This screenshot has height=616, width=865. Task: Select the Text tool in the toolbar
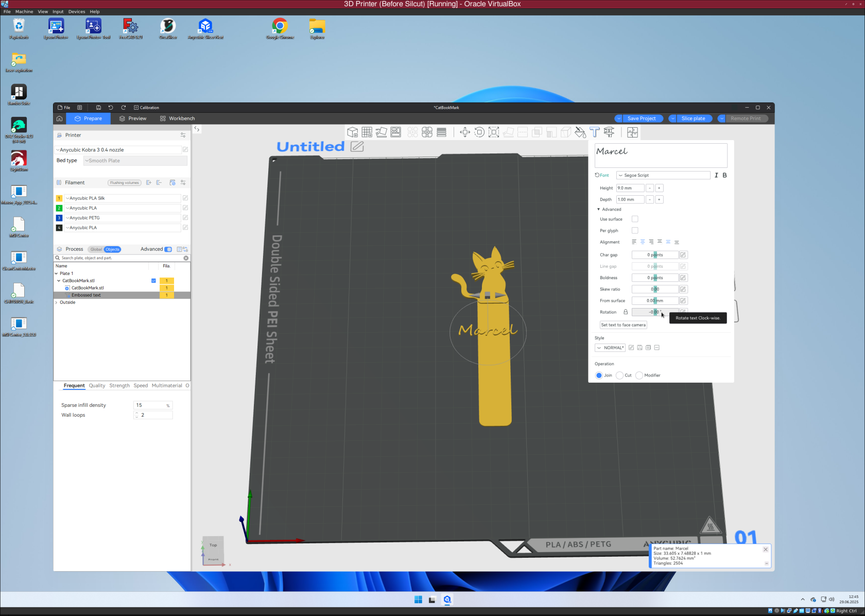594,132
